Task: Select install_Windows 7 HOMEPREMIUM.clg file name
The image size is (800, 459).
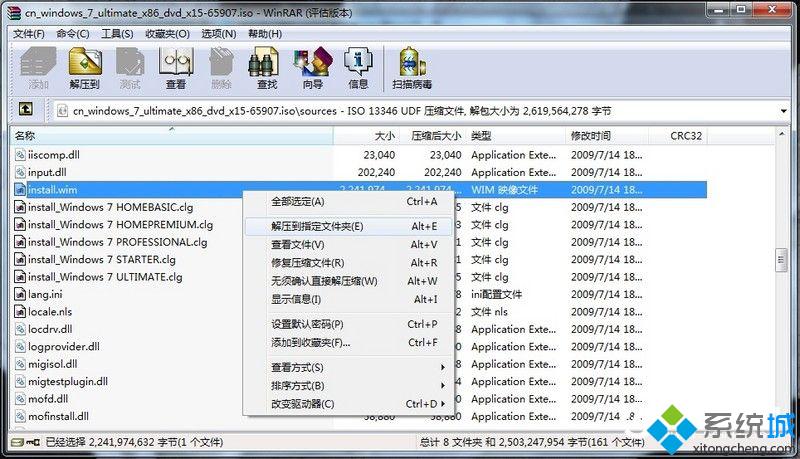Action: 120,225
